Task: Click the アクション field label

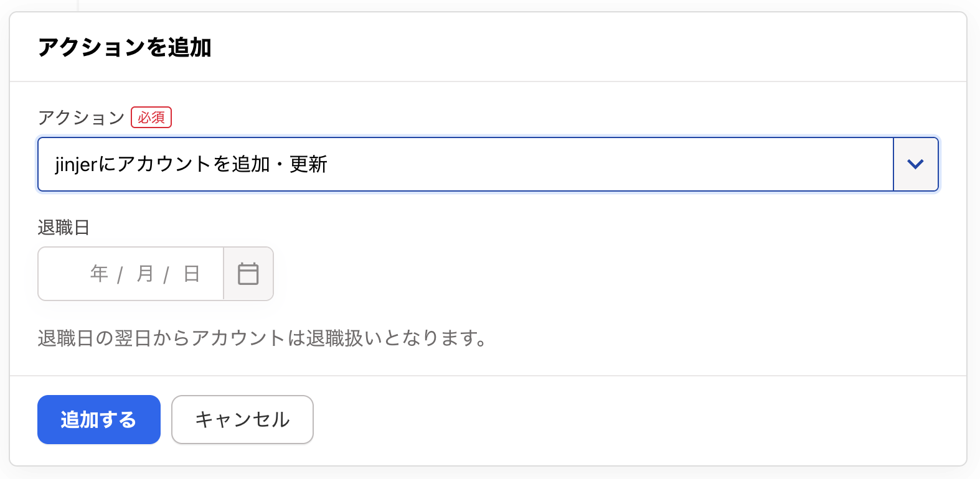Action: tap(81, 118)
